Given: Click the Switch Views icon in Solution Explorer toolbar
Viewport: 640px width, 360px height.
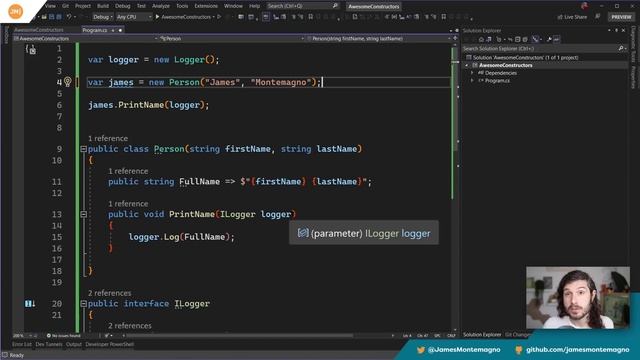Looking at the screenshot, I should [489, 40].
